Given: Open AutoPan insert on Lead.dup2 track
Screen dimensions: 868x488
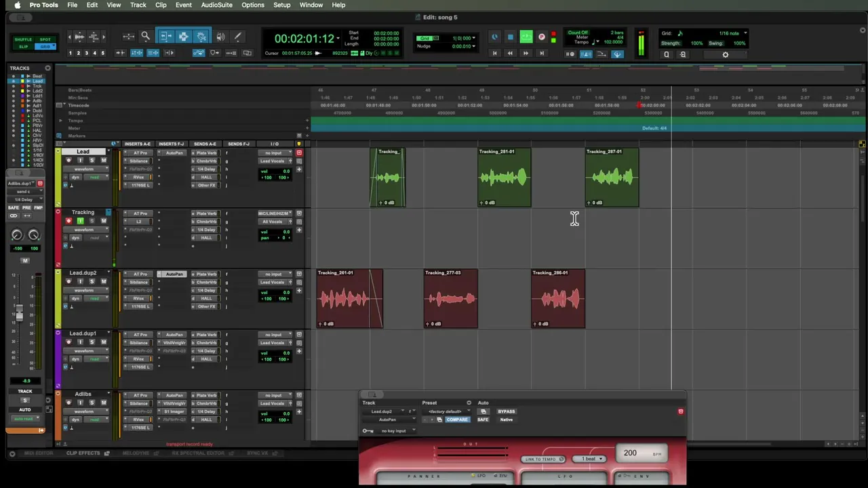Looking at the screenshot, I should (174, 274).
